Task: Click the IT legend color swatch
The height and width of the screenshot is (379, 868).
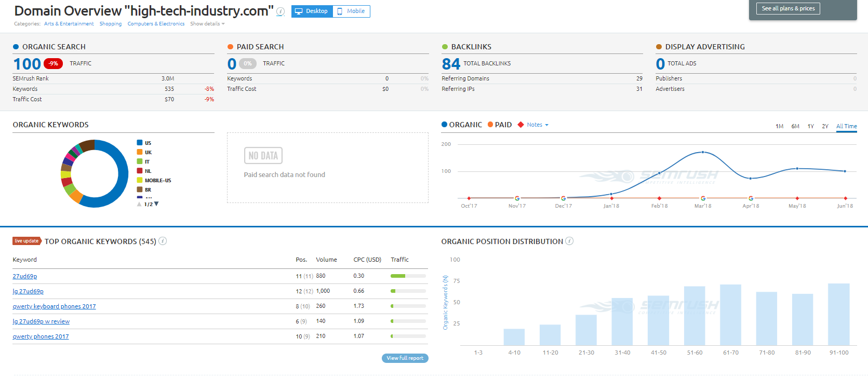Action: point(140,161)
